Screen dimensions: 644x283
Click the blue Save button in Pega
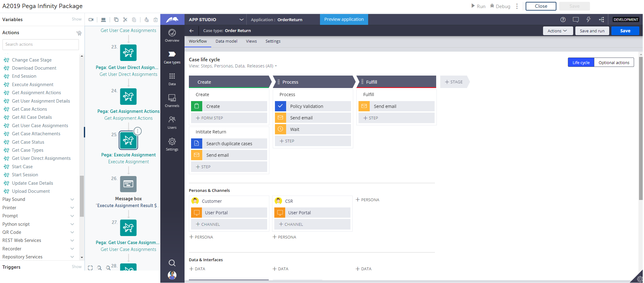(625, 31)
